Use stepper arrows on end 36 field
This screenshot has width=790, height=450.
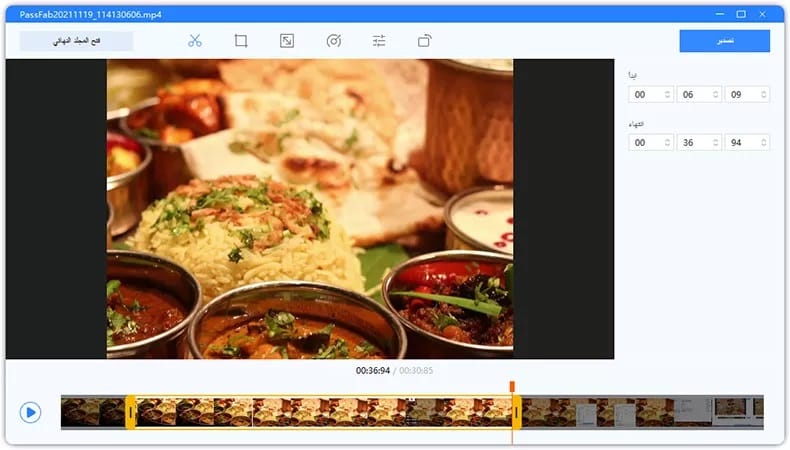(715, 143)
